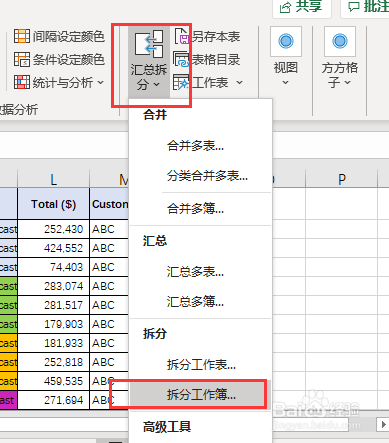The image size is (389, 443).
Task: Click the 条件设定颜色 icon
Action: [x=22, y=59]
